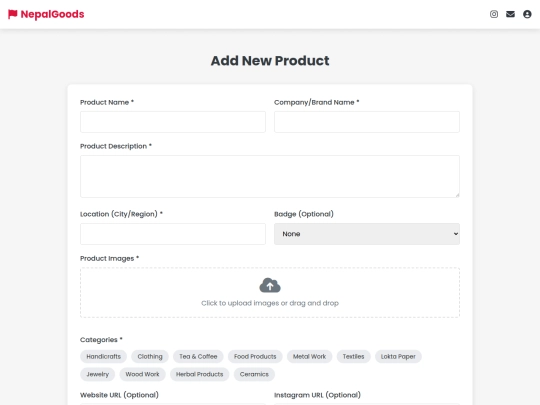Click the Product Description label
Image resolution: width=540 pixels, height=405 pixels.
pos(116,146)
